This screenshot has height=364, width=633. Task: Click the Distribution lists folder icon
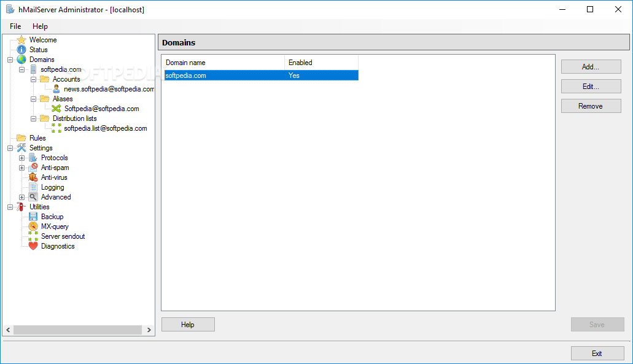pos(44,118)
